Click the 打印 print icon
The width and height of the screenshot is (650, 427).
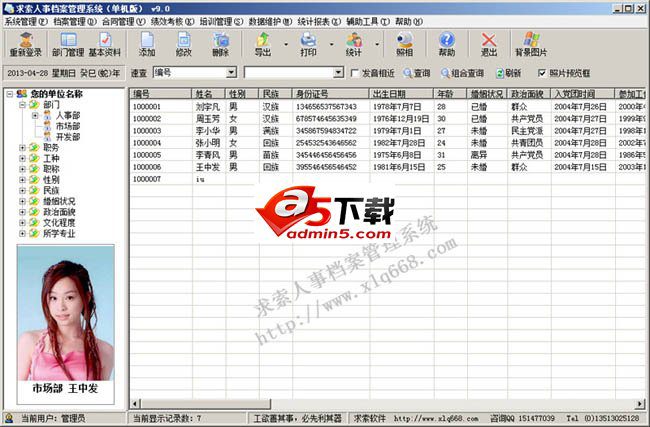coord(308,44)
